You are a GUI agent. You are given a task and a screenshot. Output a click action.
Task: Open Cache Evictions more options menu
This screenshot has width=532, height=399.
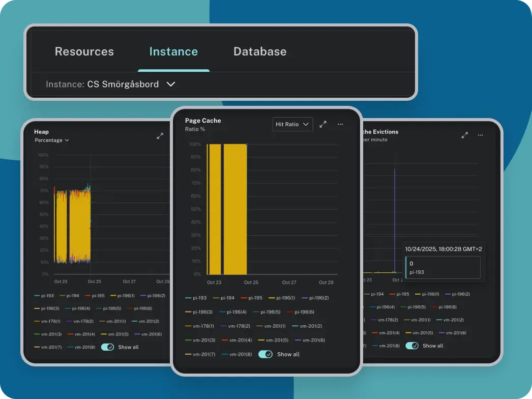pyautogui.click(x=480, y=135)
